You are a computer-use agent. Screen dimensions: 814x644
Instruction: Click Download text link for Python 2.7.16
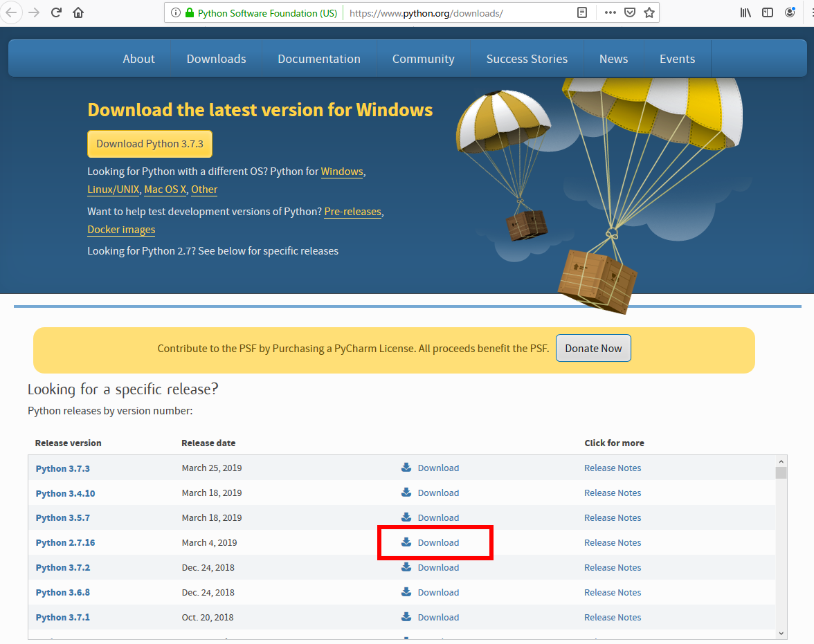coord(438,542)
